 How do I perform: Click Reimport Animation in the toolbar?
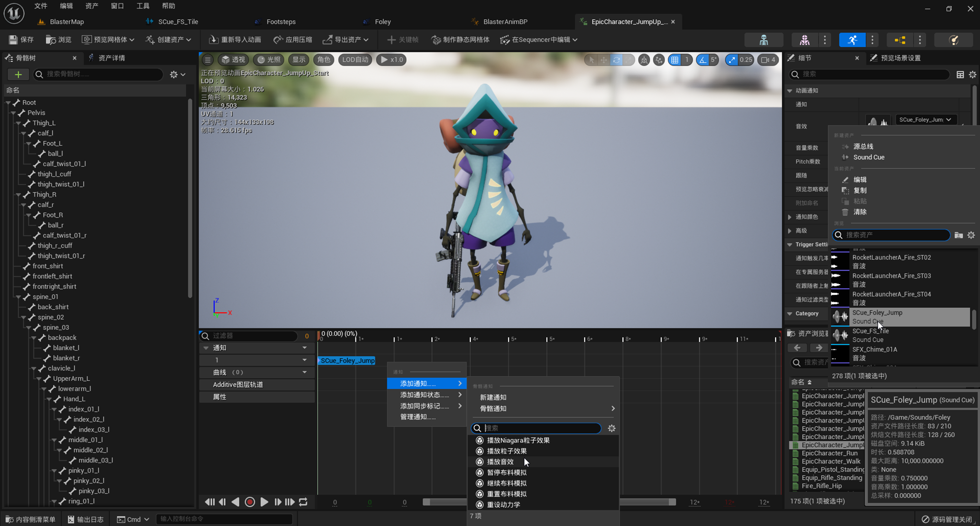235,39
